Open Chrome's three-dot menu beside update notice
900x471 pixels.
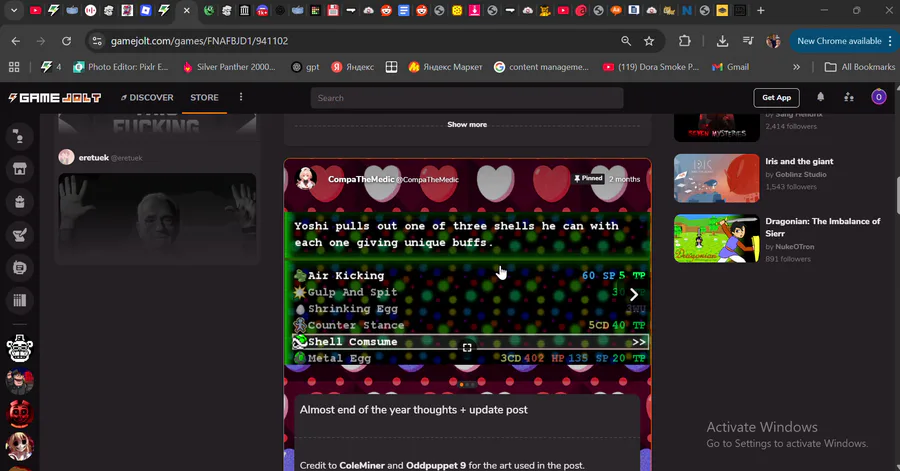[x=890, y=41]
